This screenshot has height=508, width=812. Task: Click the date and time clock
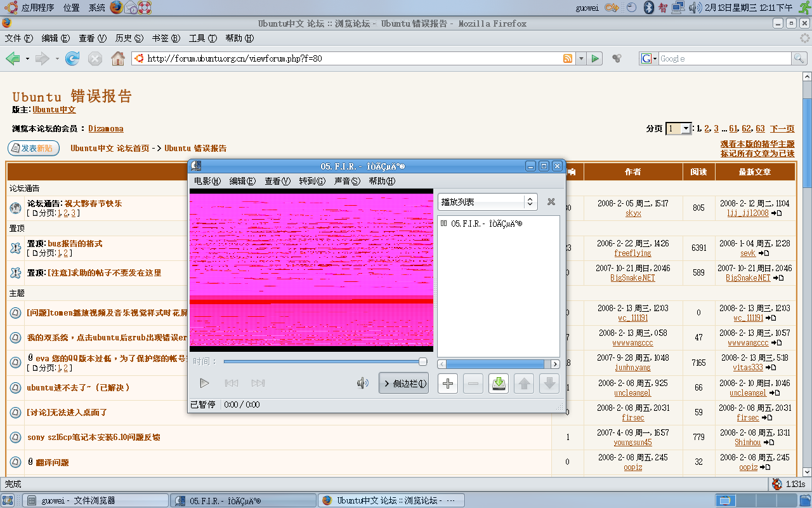pyautogui.click(x=749, y=8)
